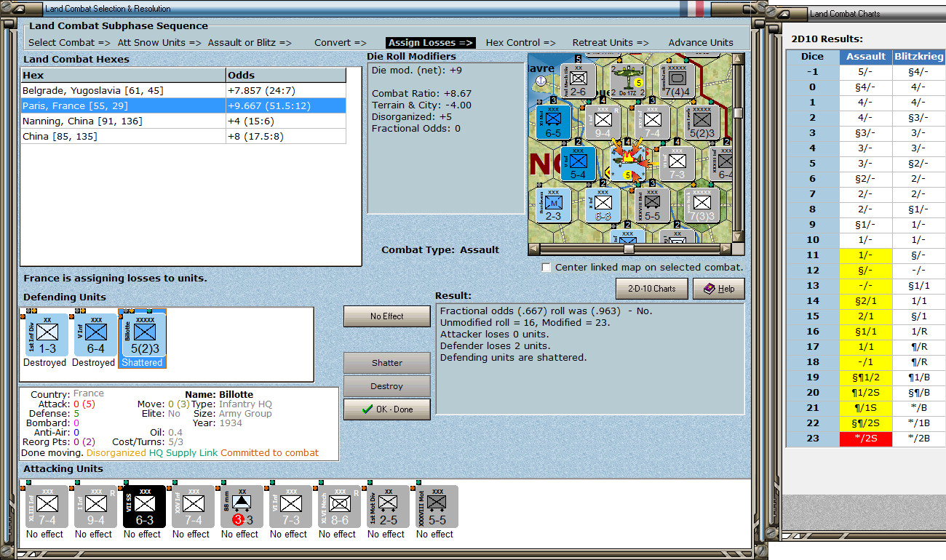Click the Att Snow Units subphase step

[x=159, y=43]
